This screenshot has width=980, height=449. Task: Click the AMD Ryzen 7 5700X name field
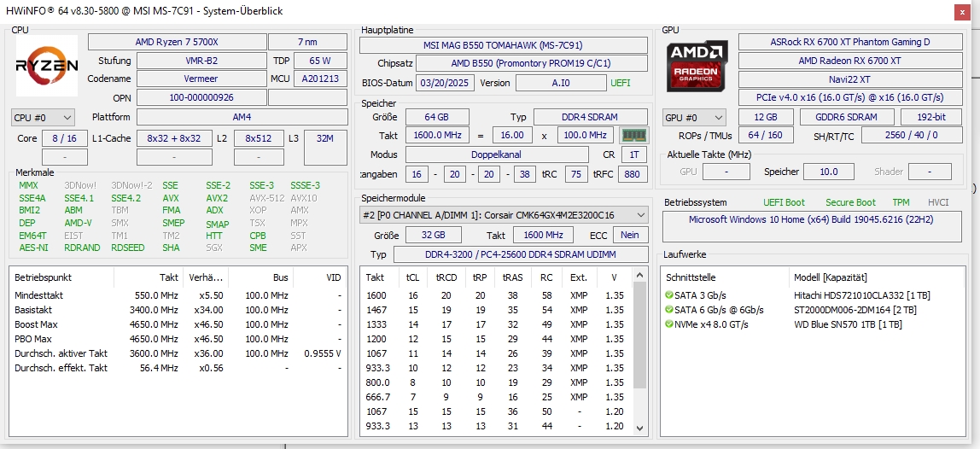177,42
